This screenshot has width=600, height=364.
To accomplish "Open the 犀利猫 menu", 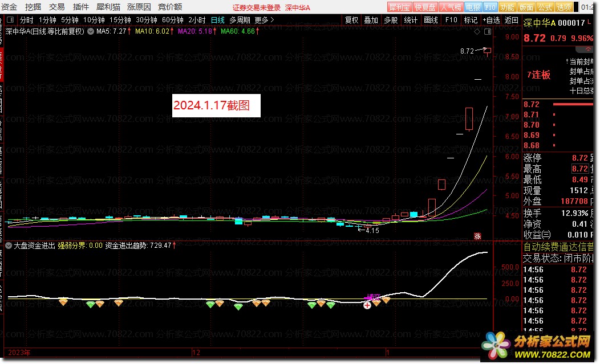I will click(108, 7).
